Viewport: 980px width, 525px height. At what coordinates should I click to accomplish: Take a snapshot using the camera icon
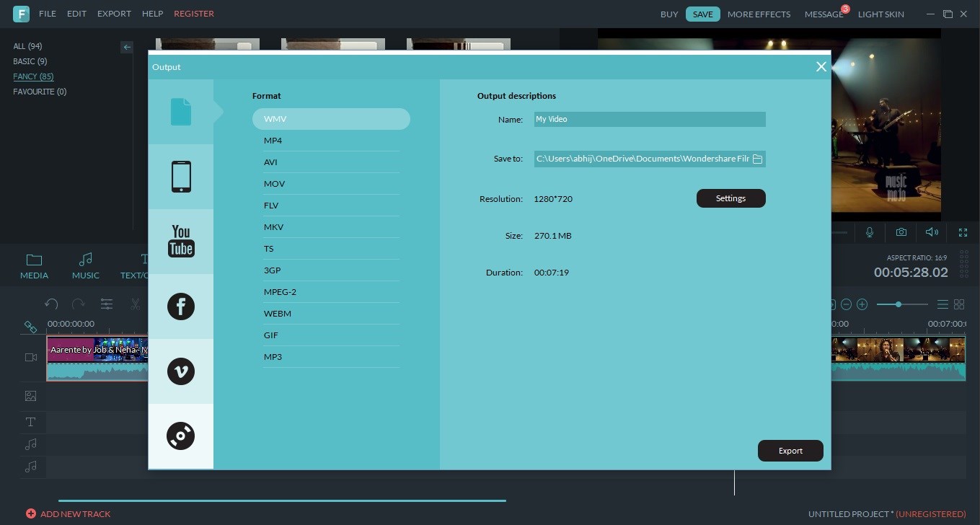(901, 232)
